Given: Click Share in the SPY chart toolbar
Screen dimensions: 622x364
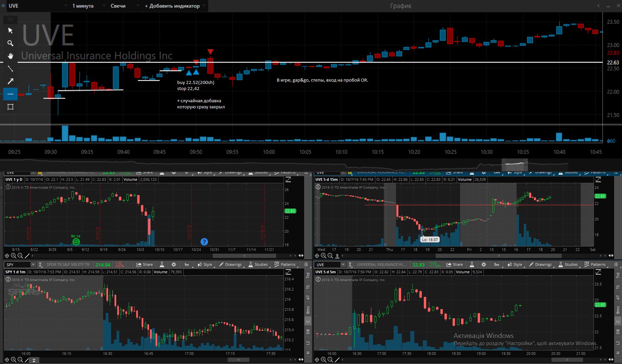Looking at the screenshot, I should tap(144, 264).
